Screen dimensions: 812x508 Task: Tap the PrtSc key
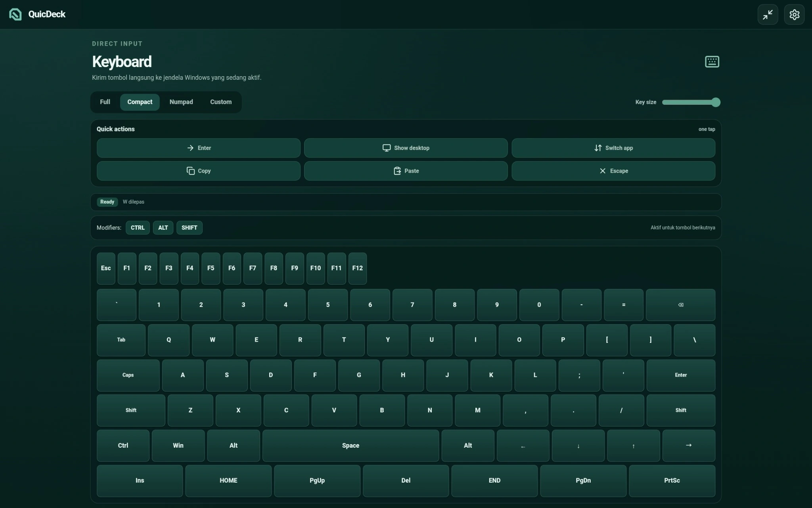coord(672,481)
